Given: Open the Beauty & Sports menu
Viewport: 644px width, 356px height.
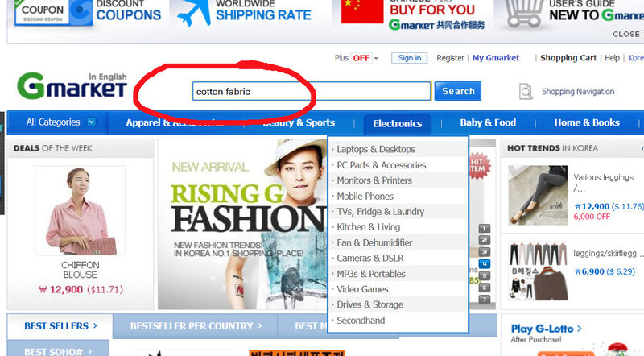Looking at the screenshot, I should click(299, 122).
